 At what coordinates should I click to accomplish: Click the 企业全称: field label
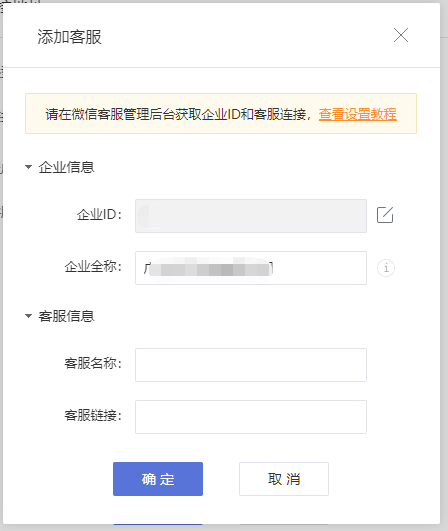pos(93,267)
